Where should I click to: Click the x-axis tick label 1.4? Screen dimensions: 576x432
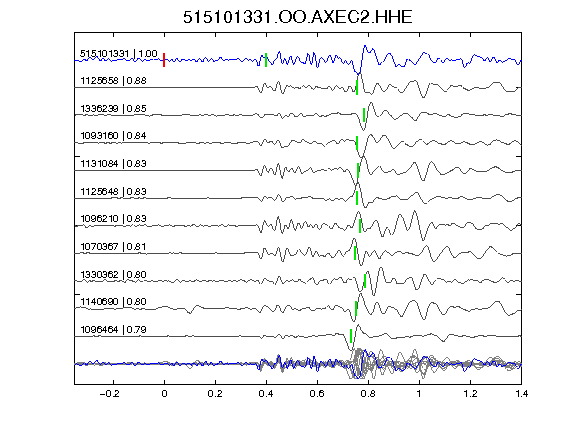click(521, 394)
